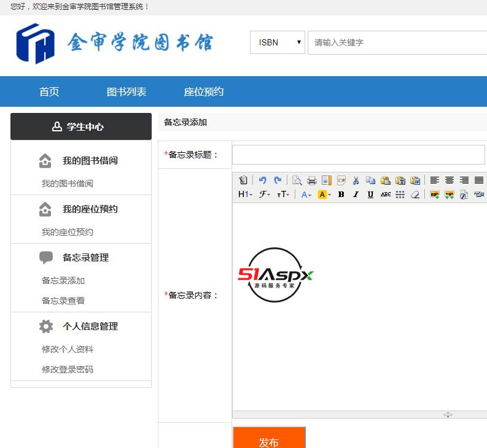Click the paste clipboard icon

point(386,180)
